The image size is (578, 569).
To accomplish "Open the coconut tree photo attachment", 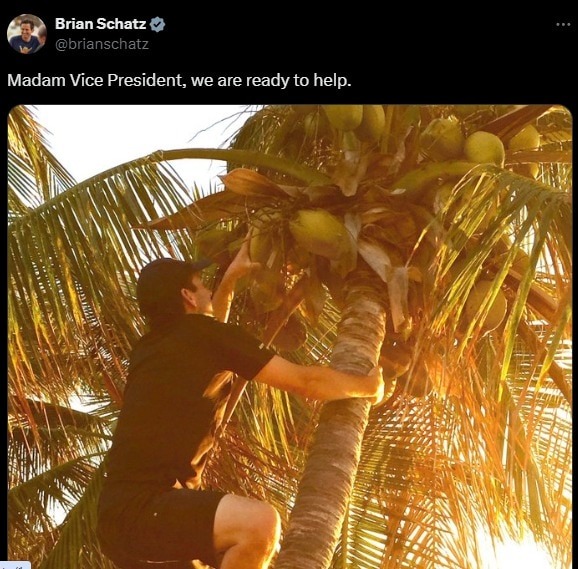I will [x=290, y=337].
